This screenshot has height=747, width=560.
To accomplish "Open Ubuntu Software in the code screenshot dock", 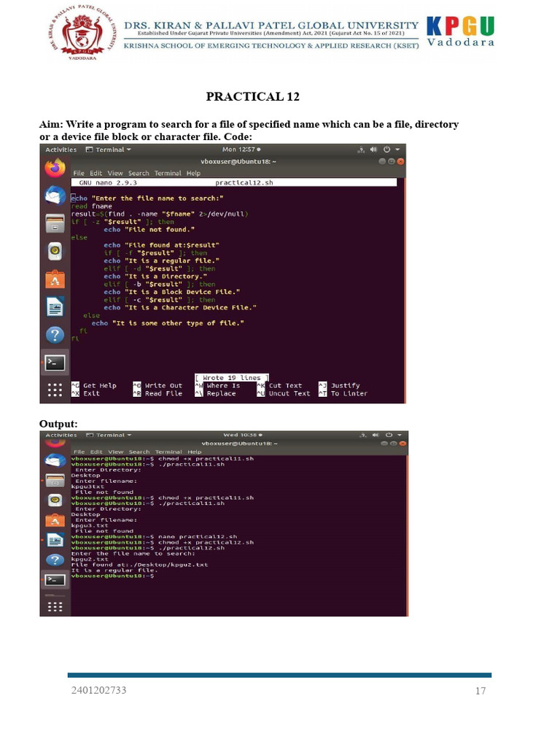I will click(x=55, y=279).
